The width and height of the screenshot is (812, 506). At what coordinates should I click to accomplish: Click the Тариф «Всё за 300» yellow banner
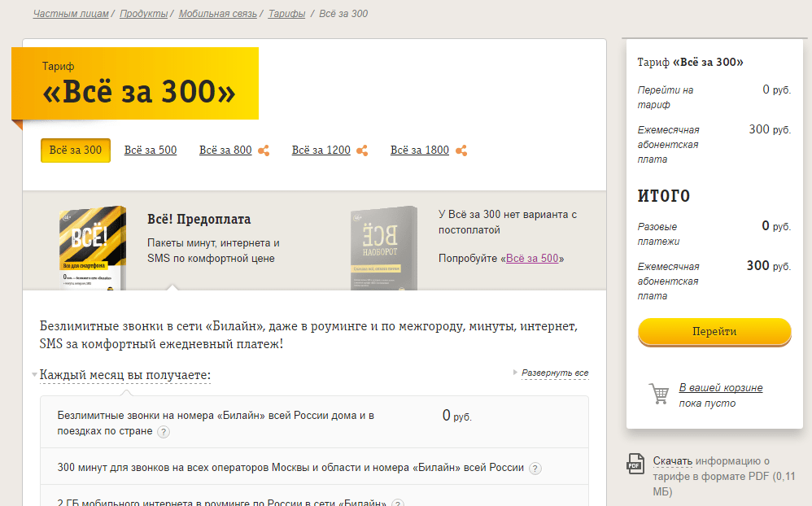pos(135,83)
